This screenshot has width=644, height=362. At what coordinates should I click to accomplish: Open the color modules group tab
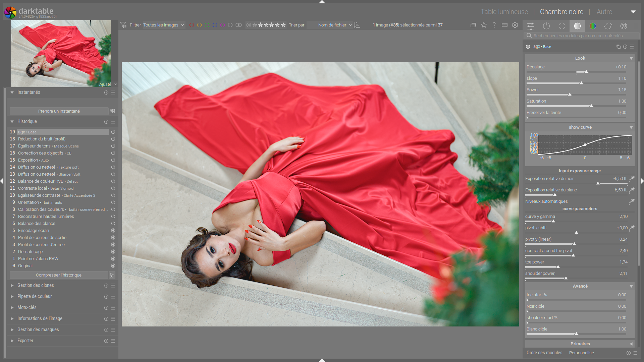(593, 26)
